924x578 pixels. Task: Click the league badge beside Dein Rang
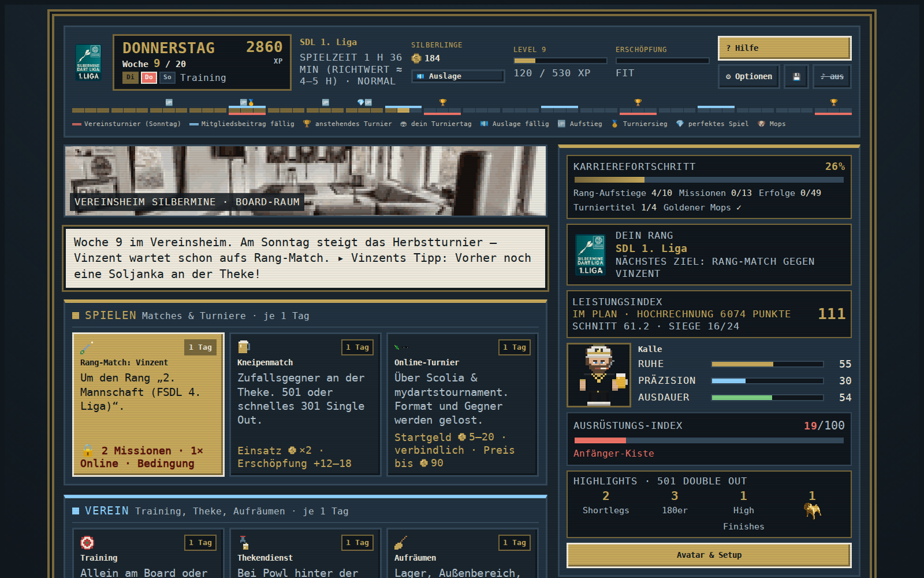590,255
